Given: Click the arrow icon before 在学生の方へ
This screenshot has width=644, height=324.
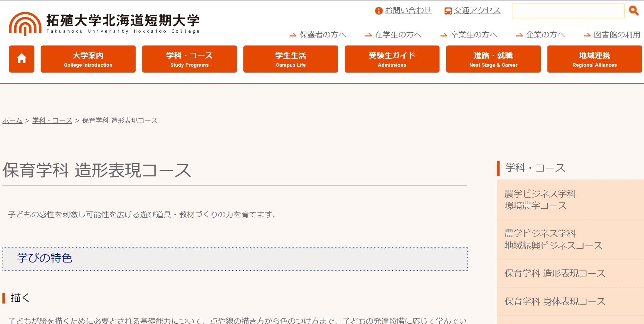Looking at the screenshot, I should tap(368, 35).
